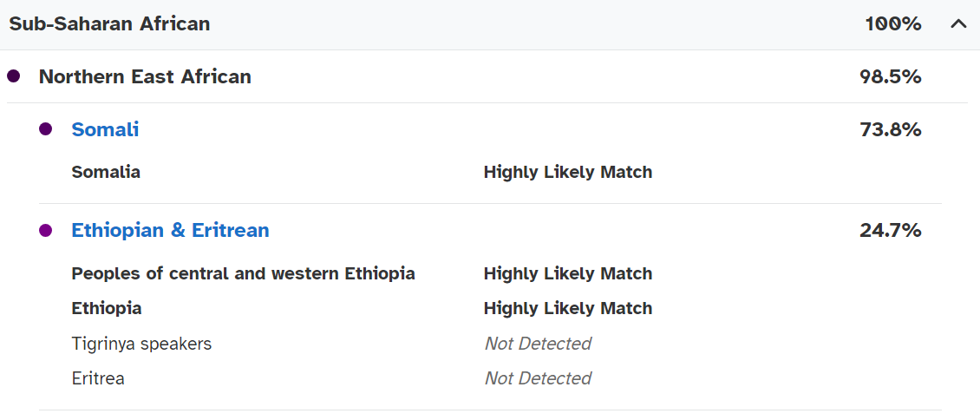Select the Tigrinya speakers row
Viewport: 980px width, 420px height.
click(141, 344)
